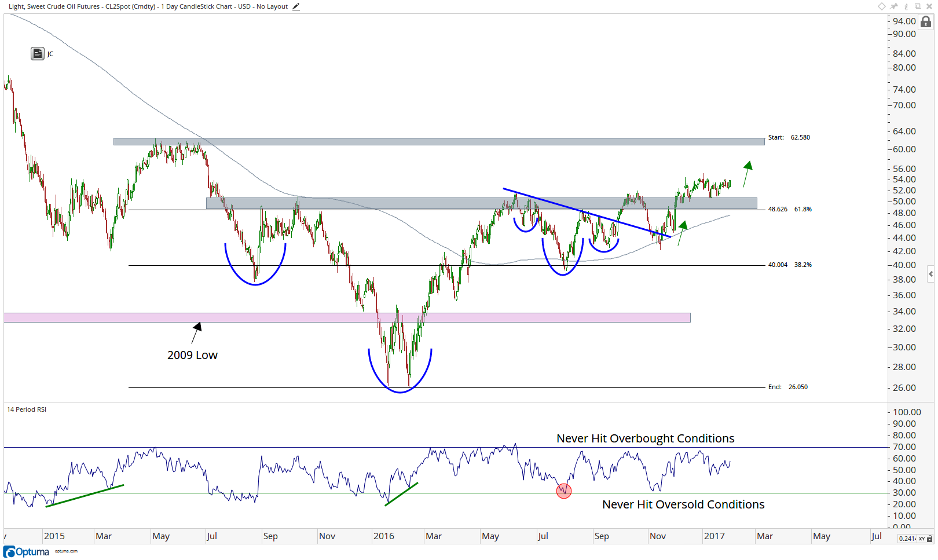
Task: Select the 'Never Hit Oversold Conditions' text
Action: tap(683, 504)
